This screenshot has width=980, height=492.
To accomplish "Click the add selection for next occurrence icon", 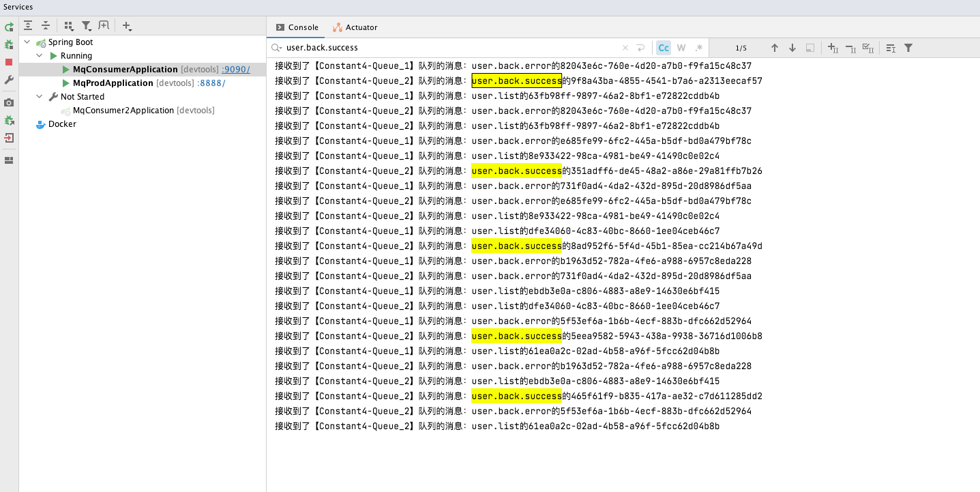I will tap(833, 48).
